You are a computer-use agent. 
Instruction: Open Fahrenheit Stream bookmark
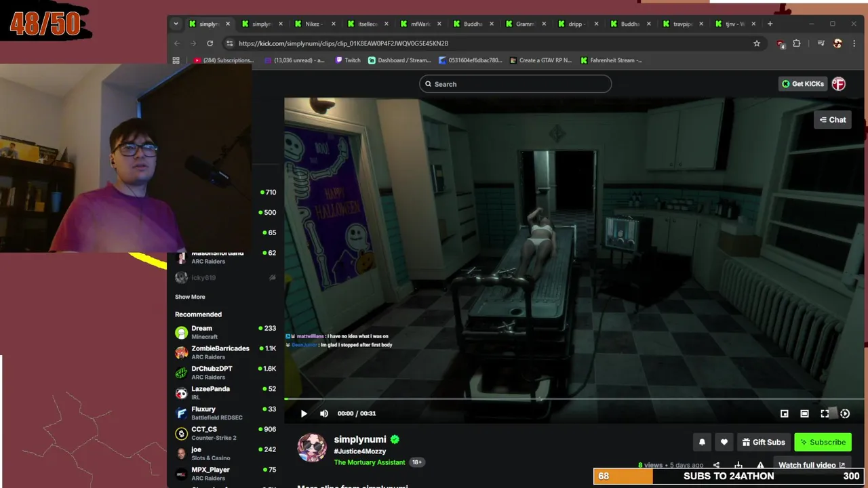tap(612, 60)
